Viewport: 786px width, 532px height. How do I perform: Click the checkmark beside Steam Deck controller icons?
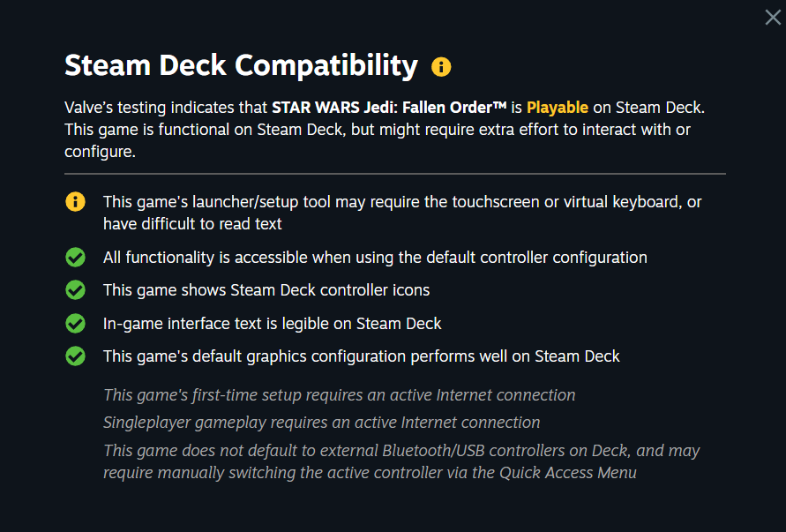point(75,289)
